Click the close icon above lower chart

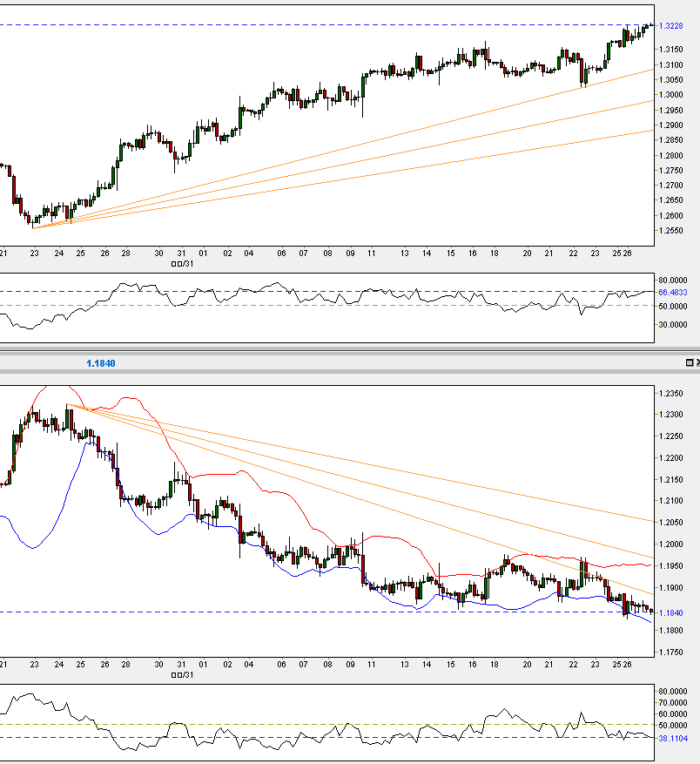click(x=697, y=361)
